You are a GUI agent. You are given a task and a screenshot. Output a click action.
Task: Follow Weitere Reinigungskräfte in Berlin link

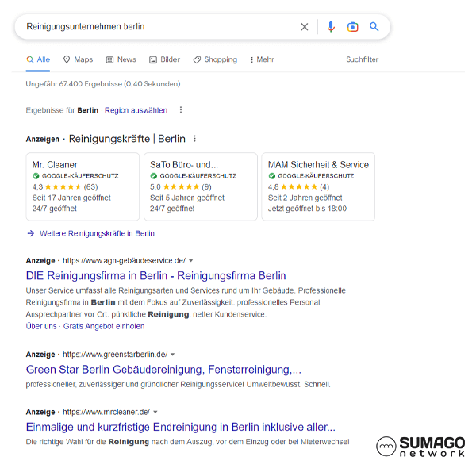click(x=97, y=233)
